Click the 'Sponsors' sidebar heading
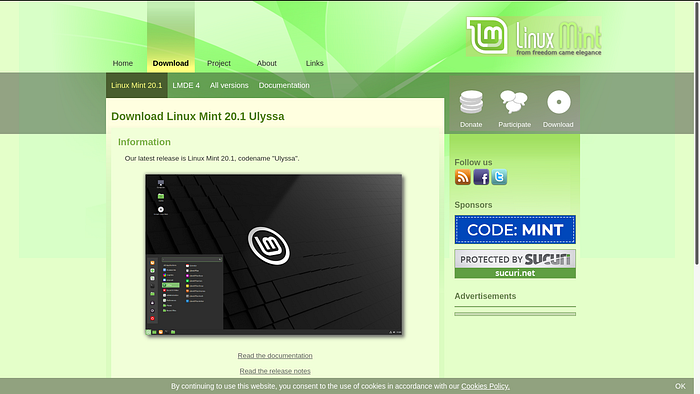 (x=473, y=205)
